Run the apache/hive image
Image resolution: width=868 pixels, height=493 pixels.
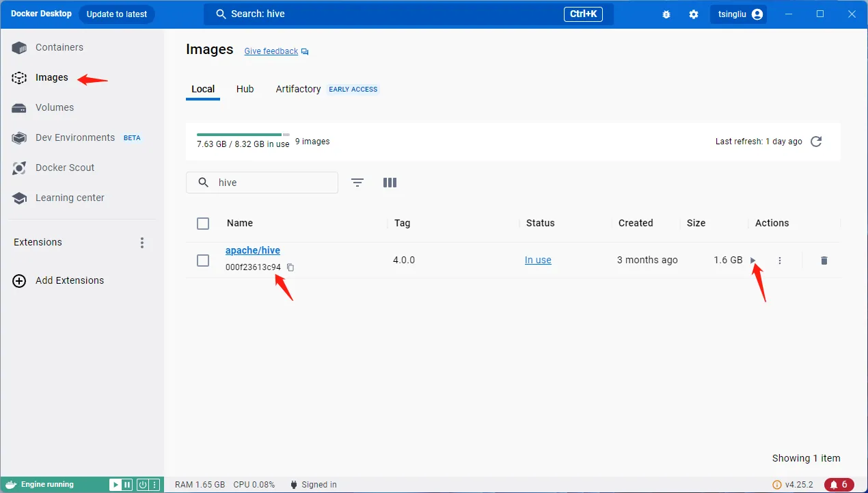click(x=753, y=261)
